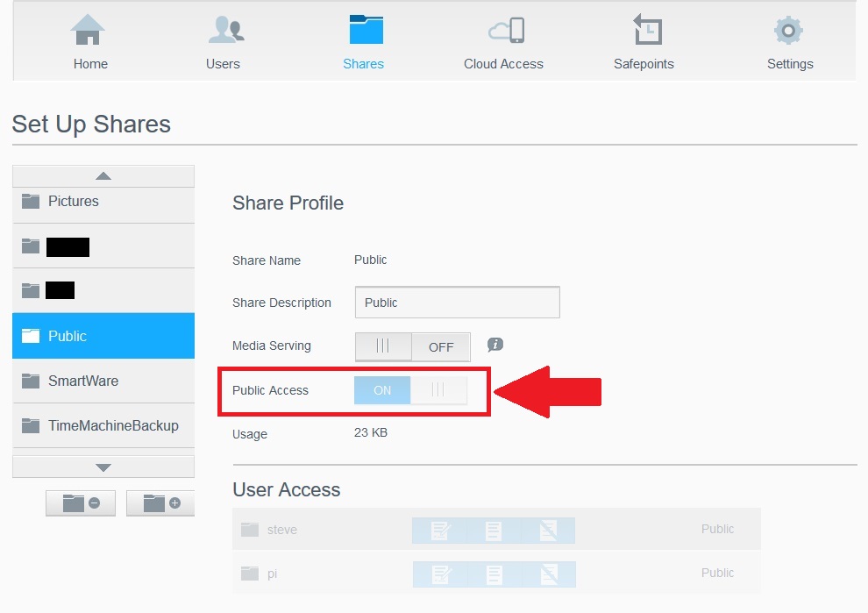Viewport: 868px width, 613px height.
Task: Click the pi user name
Action: coord(272,574)
